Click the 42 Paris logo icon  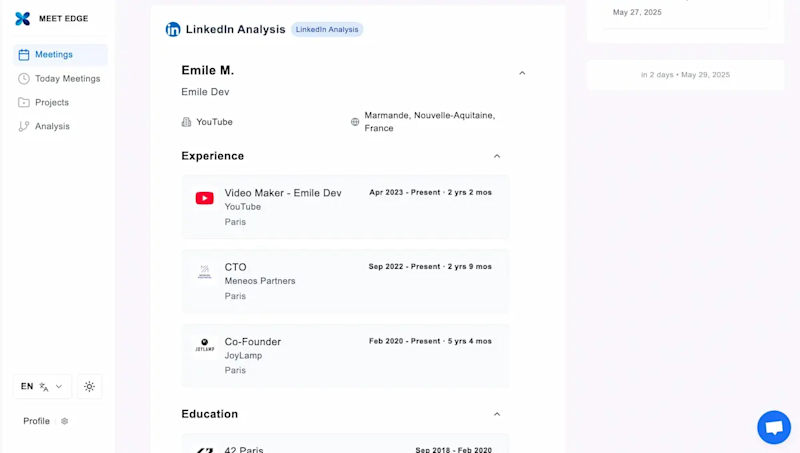point(205,449)
